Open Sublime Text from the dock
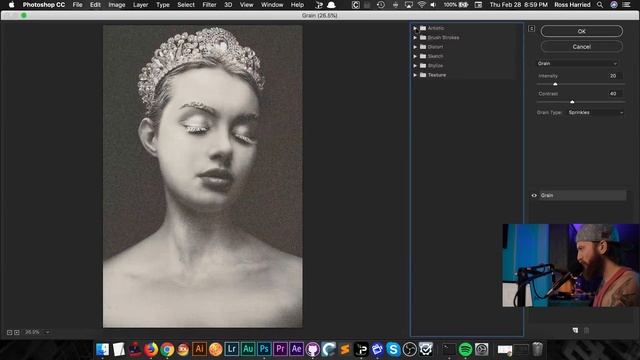This screenshot has height=360, width=640. coord(345,349)
